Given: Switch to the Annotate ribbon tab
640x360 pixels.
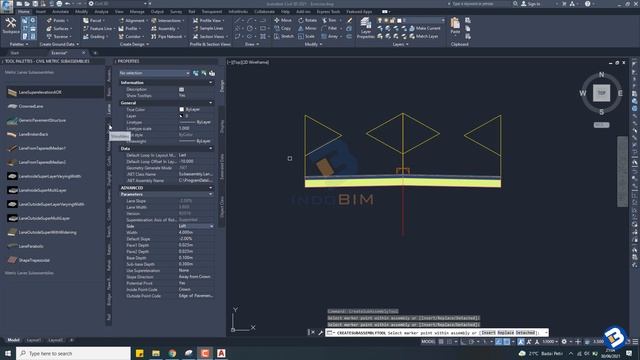Looking at the screenshot, I should click(60, 11).
